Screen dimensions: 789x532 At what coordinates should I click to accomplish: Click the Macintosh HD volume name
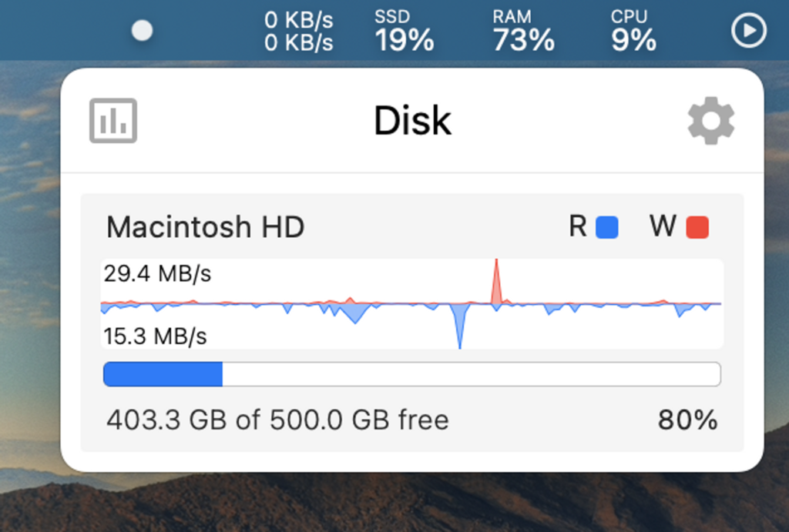(205, 227)
